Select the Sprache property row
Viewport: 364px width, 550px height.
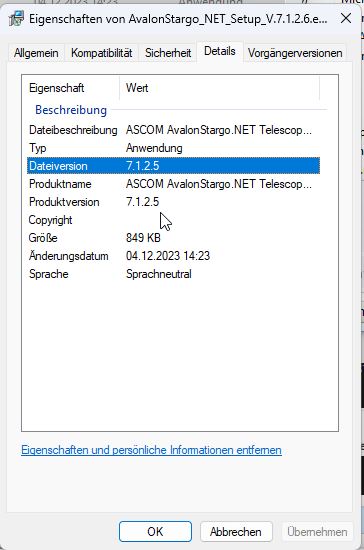click(x=173, y=274)
